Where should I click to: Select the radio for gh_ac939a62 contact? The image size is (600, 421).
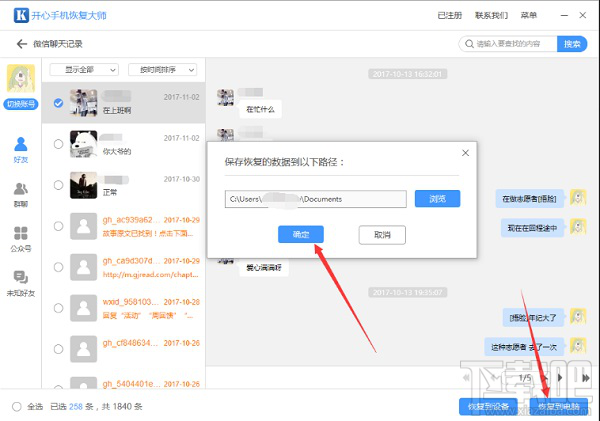pyautogui.click(x=58, y=226)
